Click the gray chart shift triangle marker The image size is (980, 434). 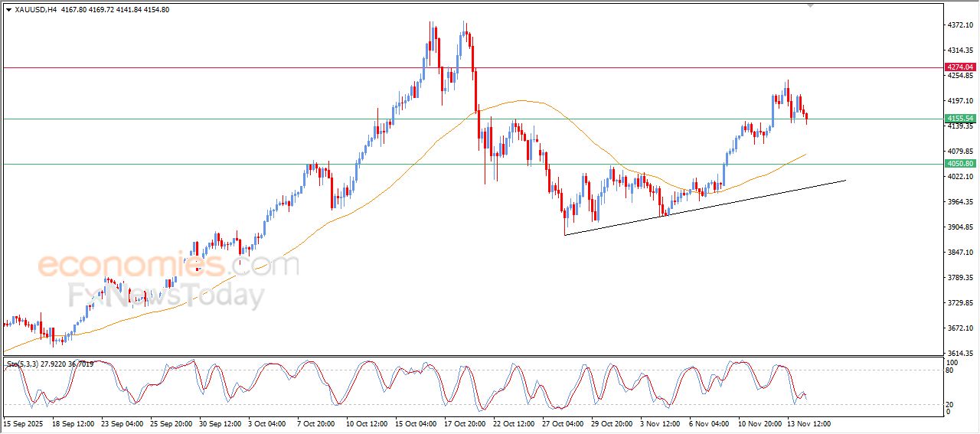pos(811,5)
